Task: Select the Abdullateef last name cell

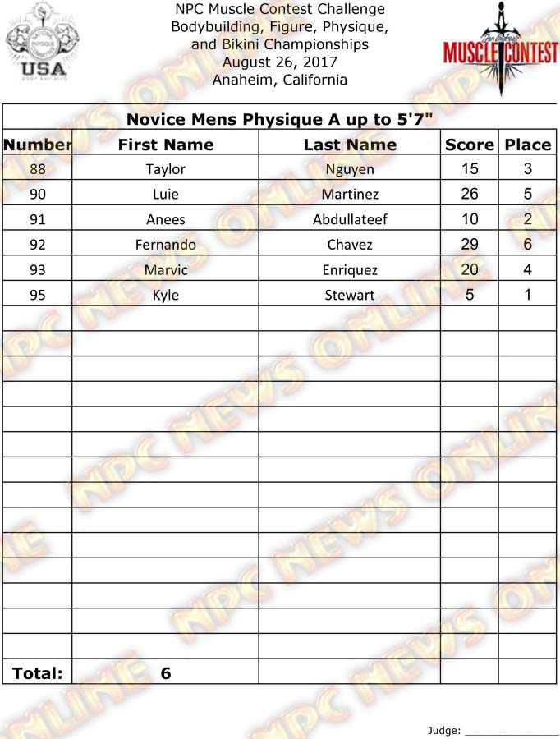Action: pyautogui.click(x=350, y=219)
